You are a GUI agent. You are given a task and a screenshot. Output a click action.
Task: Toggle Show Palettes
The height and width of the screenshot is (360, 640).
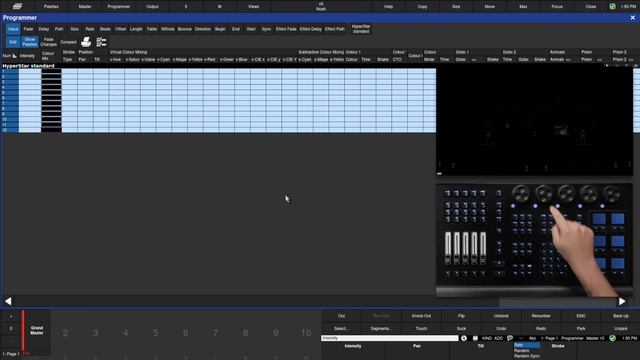[x=30, y=42]
